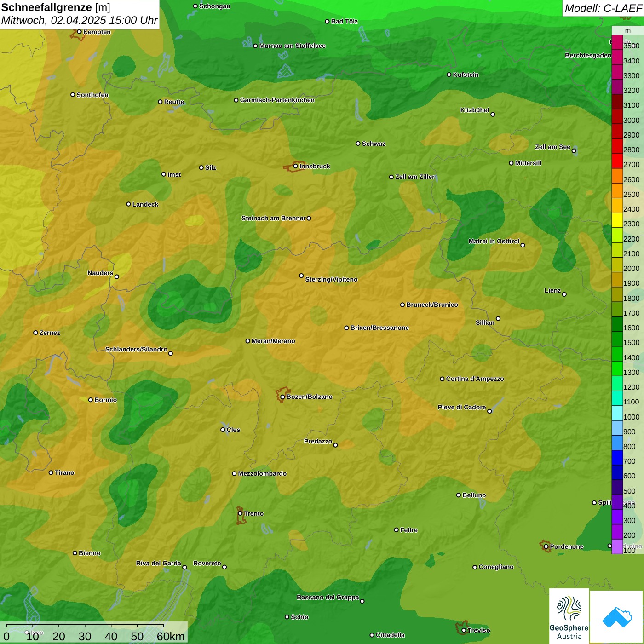Screen dimensions: 644x644
Task: Click the Matrei in Osttirol label
Action: click(494, 241)
